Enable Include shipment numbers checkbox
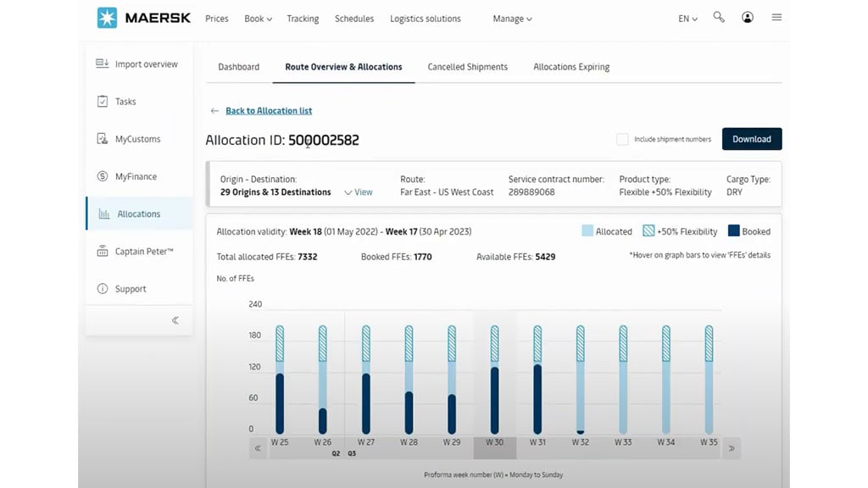The width and height of the screenshot is (868, 488). tap(622, 139)
